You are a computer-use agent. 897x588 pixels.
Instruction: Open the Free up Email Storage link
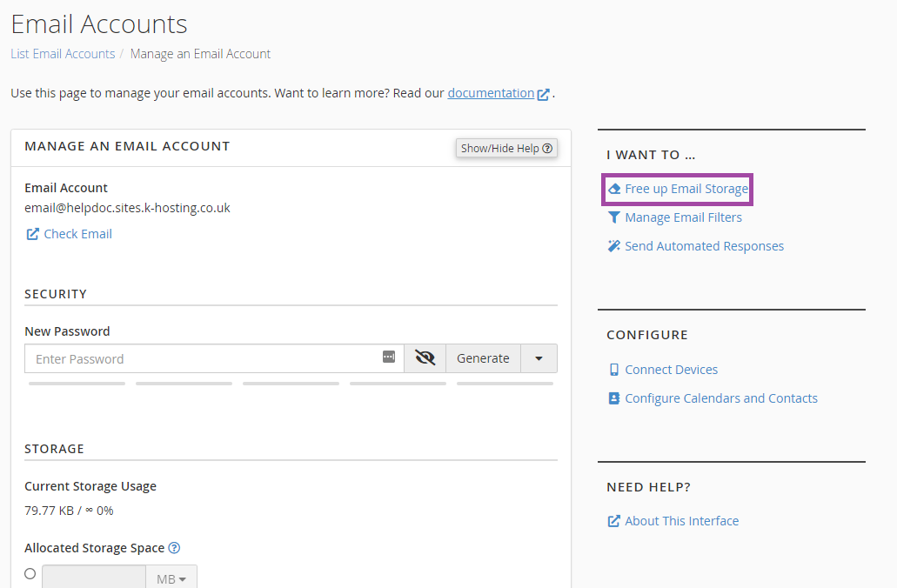pyautogui.click(x=686, y=189)
